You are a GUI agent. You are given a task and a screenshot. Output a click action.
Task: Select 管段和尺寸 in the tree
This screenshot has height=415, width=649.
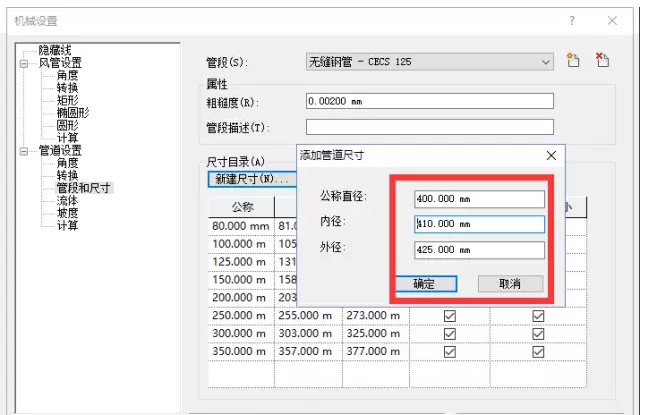click(x=84, y=187)
